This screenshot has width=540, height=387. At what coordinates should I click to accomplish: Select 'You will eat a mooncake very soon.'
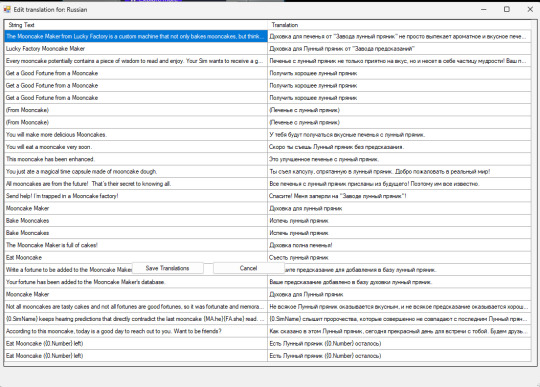click(x=136, y=147)
